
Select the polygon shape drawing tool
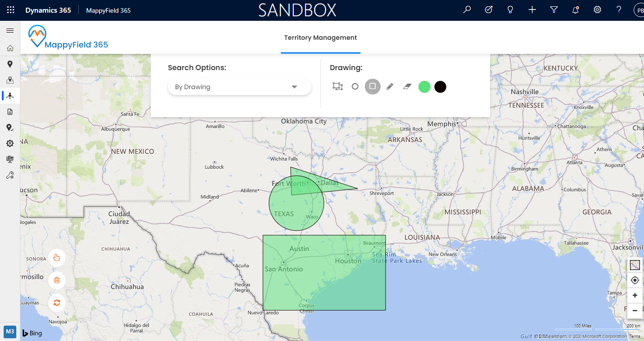coord(338,86)
